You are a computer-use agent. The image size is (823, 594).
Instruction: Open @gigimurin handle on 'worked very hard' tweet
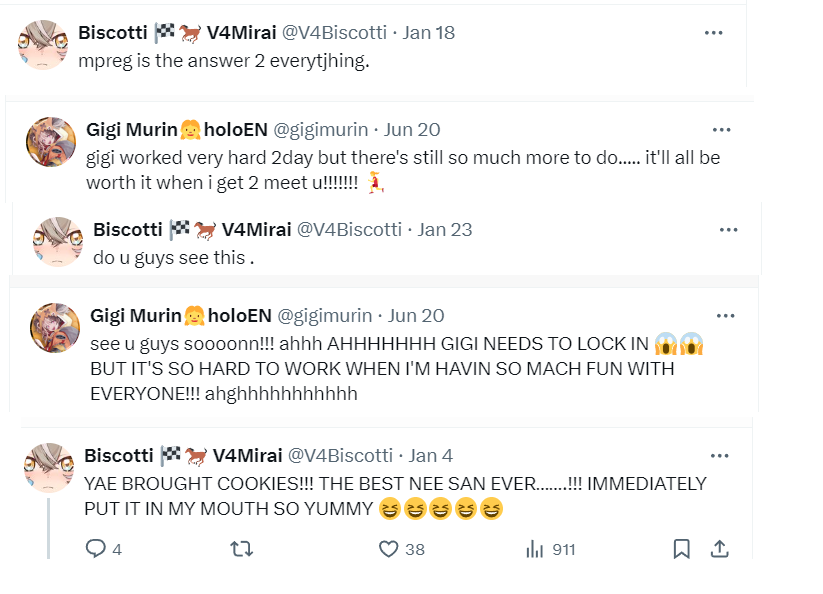click(x=322, y=129)
